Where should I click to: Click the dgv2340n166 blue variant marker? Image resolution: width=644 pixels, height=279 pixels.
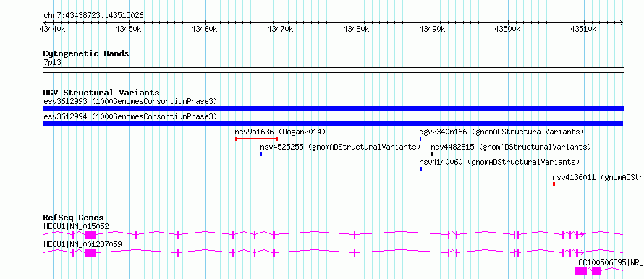tap(420, 139)
